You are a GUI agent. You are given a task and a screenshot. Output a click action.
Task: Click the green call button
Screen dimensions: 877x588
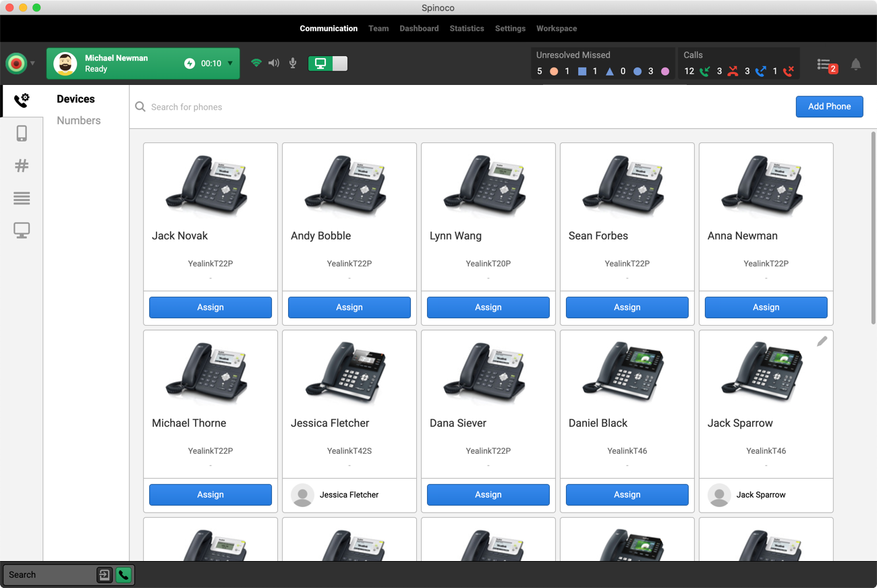tap(123, 575)
